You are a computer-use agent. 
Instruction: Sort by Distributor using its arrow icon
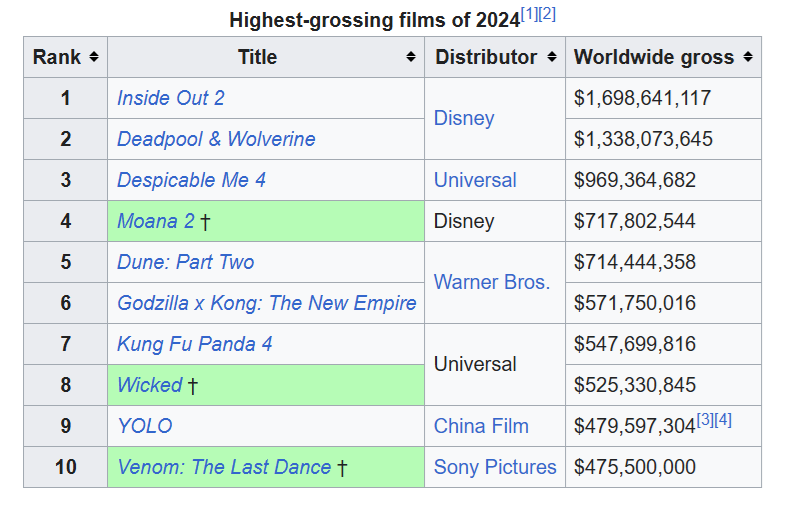click(551, 58)
